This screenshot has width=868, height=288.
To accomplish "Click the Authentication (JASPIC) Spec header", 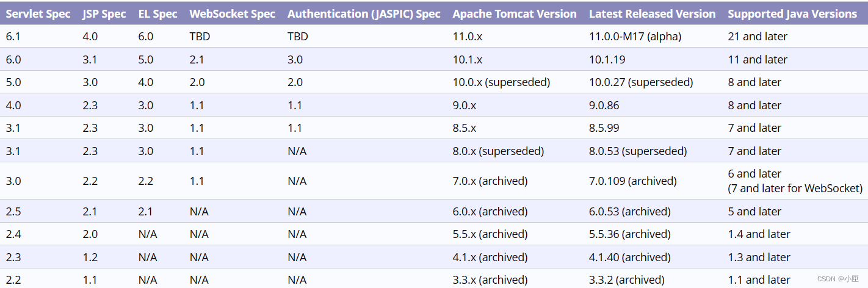I will click(364, 13).
